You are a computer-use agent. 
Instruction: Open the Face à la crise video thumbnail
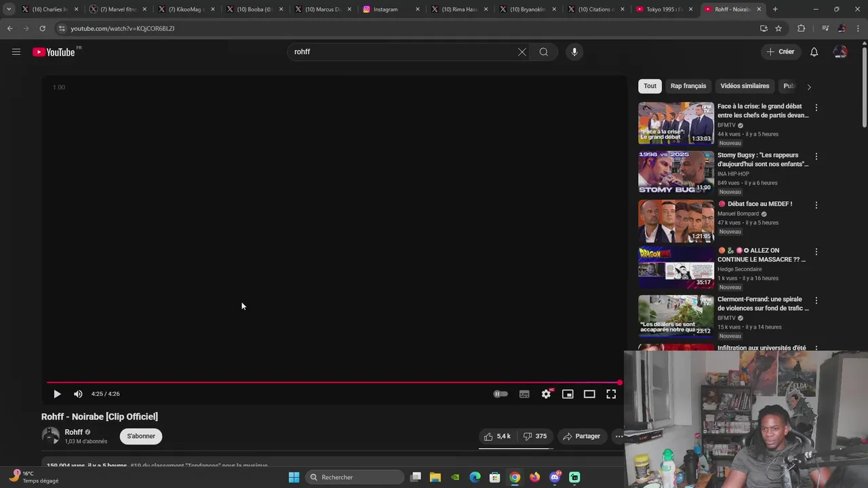676,123
